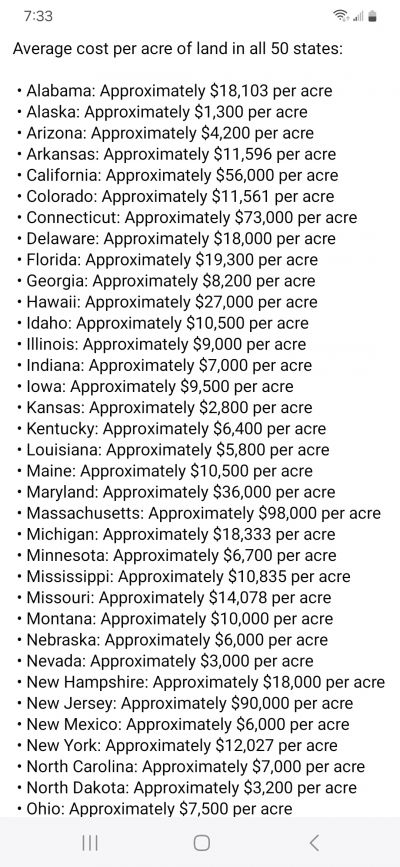Image resolution: width=400 pixels, height=867 pixels.
Task: Tap the Wi-Fi status icon
Action: tap(339, 17)
